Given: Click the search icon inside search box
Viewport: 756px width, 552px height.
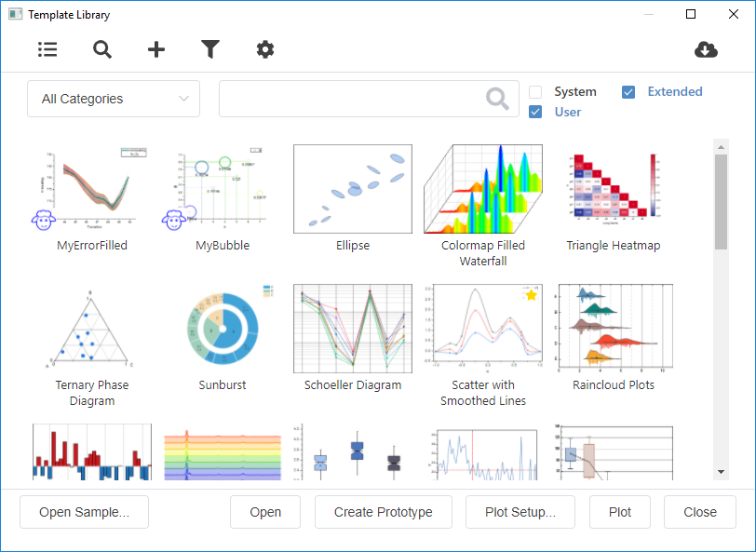Looking at the screenshot, I should click(495, 98).
